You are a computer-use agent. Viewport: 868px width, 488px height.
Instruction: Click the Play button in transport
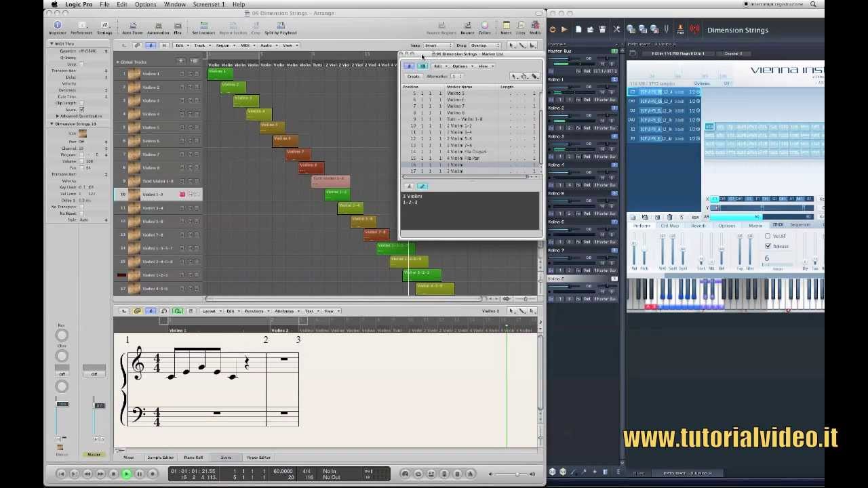[x=126, y=474]
